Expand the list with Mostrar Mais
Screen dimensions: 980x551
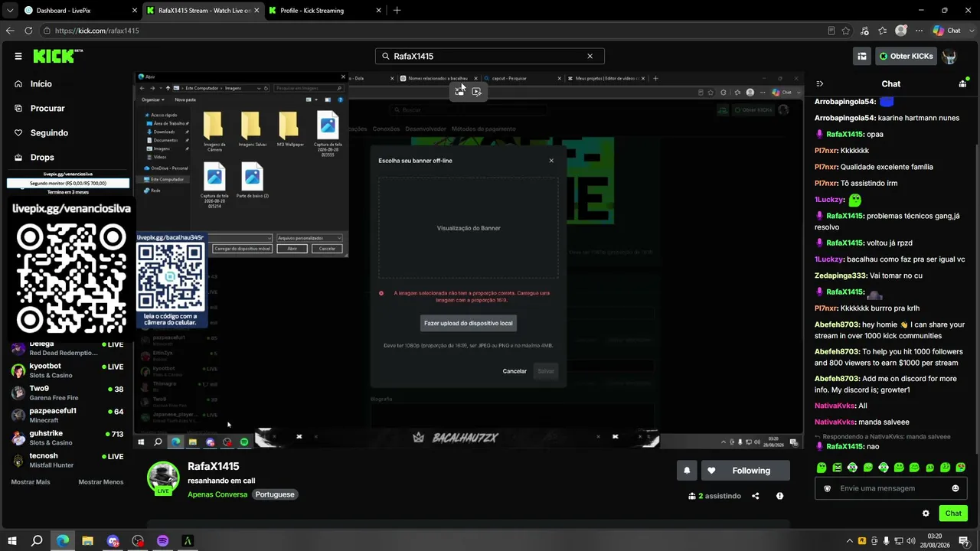[31, 482]
